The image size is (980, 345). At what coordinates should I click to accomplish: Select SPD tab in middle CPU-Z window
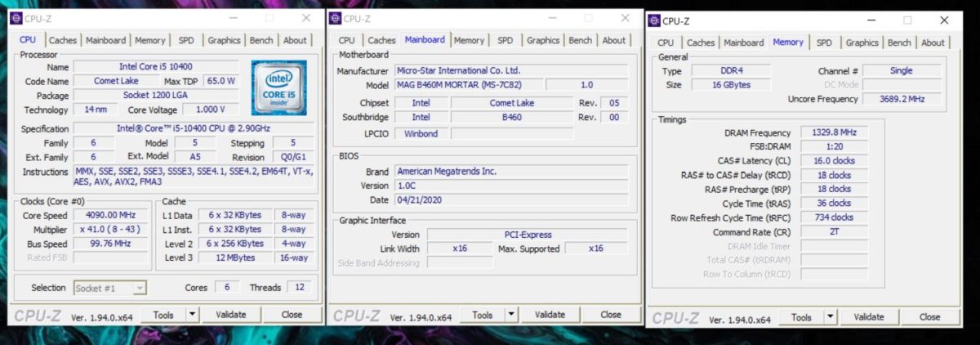(x=506, y=40)
